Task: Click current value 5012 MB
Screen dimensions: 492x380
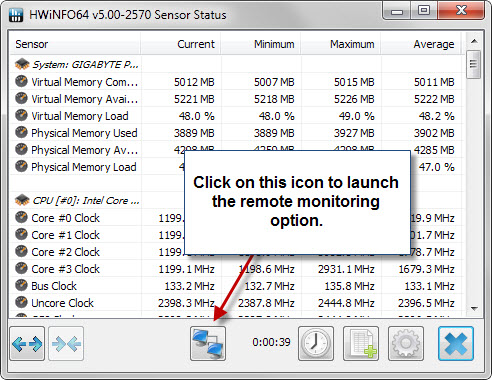Action: (x=194, y=82)
